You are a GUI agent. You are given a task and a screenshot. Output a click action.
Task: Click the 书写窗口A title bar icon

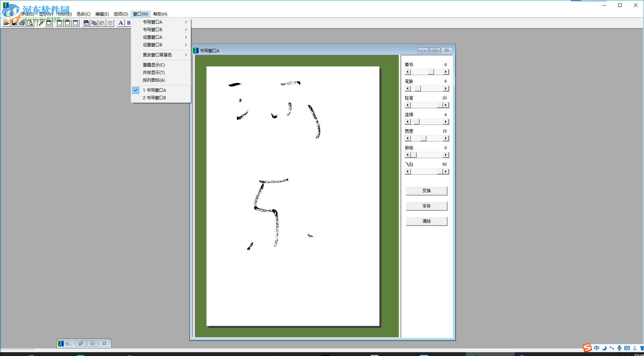196,51
